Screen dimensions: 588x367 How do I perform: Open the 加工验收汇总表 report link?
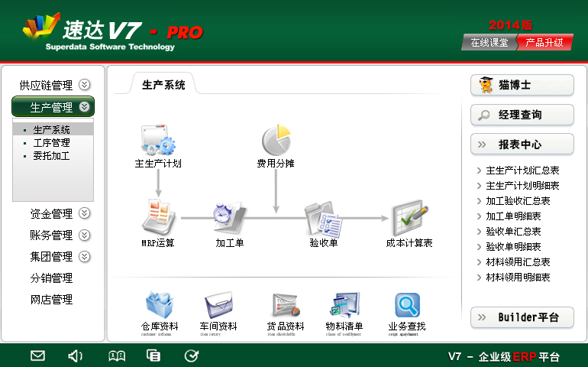pos(518,201)
